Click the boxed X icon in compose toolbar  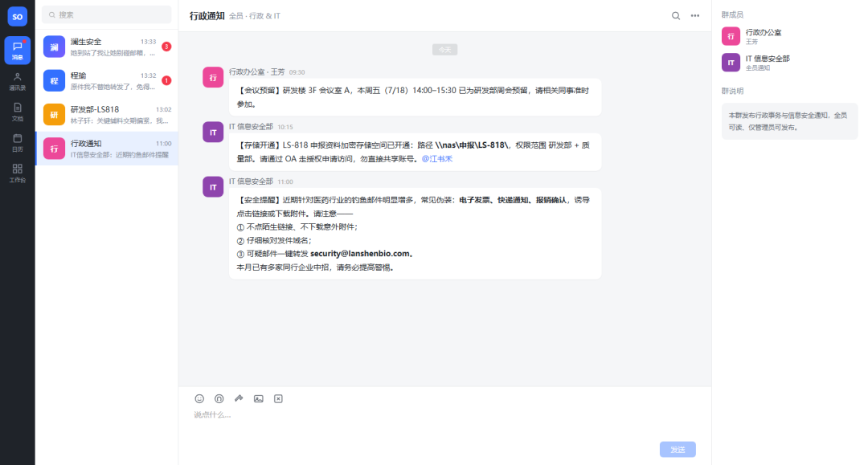coord(278,398)
